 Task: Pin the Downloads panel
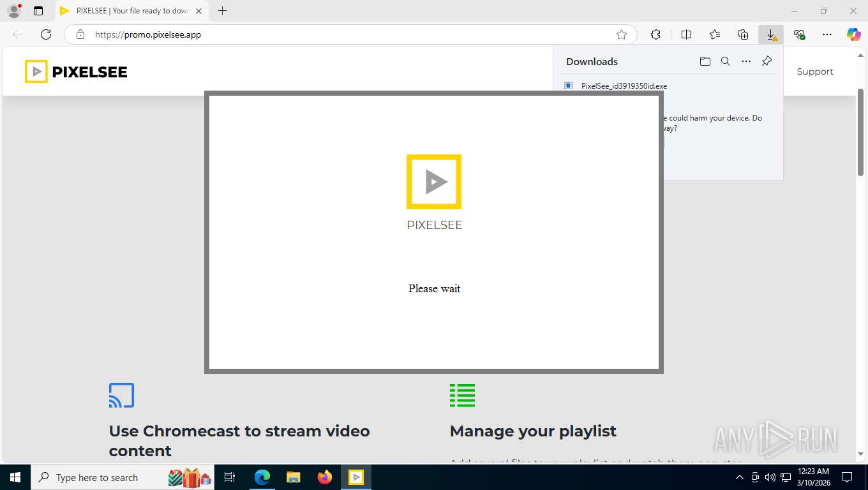[767, 61]
